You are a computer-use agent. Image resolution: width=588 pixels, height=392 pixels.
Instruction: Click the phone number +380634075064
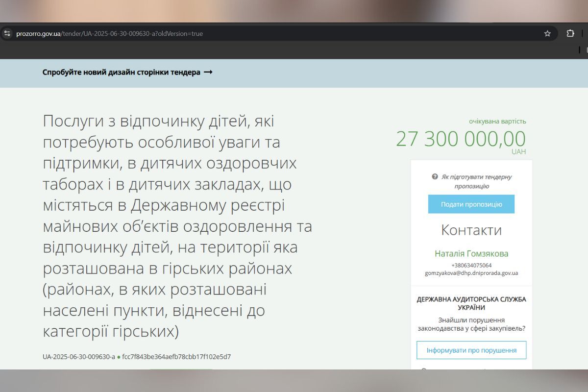[471, 264]
